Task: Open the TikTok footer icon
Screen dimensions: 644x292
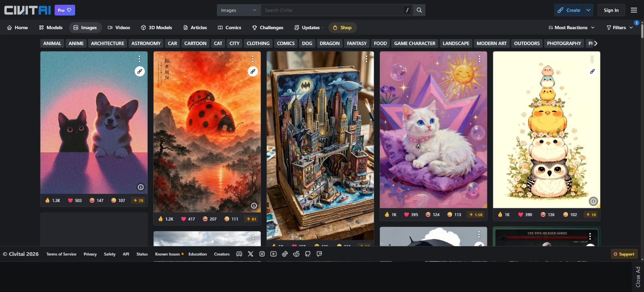Action: (x=285, y=254)
